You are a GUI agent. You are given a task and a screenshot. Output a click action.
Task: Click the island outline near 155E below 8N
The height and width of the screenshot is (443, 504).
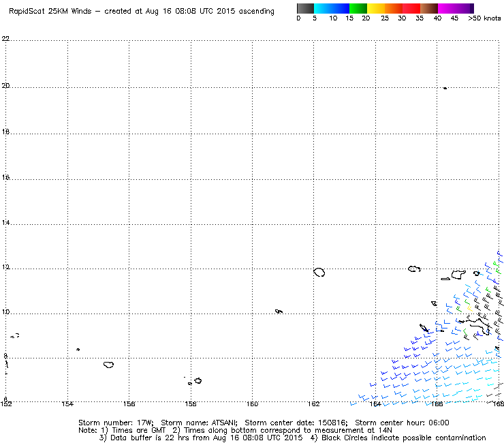pyautogui.click(x=109, y=365)
